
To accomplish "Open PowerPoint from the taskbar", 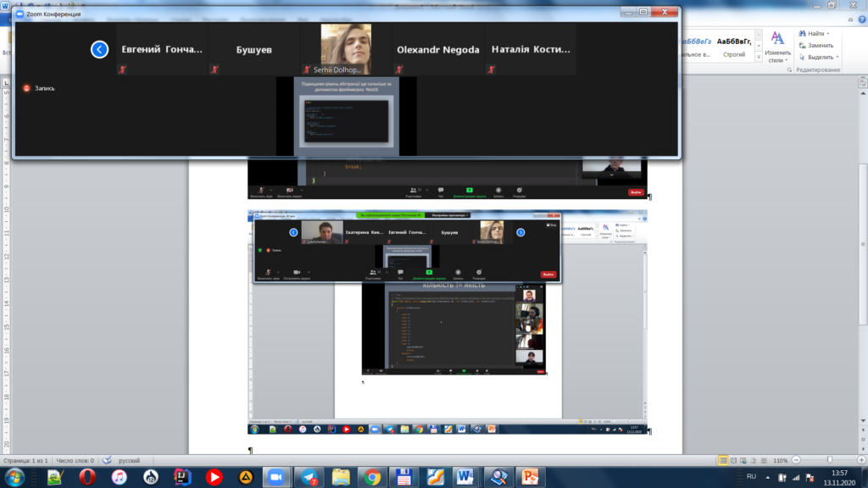I will (530, 477).
